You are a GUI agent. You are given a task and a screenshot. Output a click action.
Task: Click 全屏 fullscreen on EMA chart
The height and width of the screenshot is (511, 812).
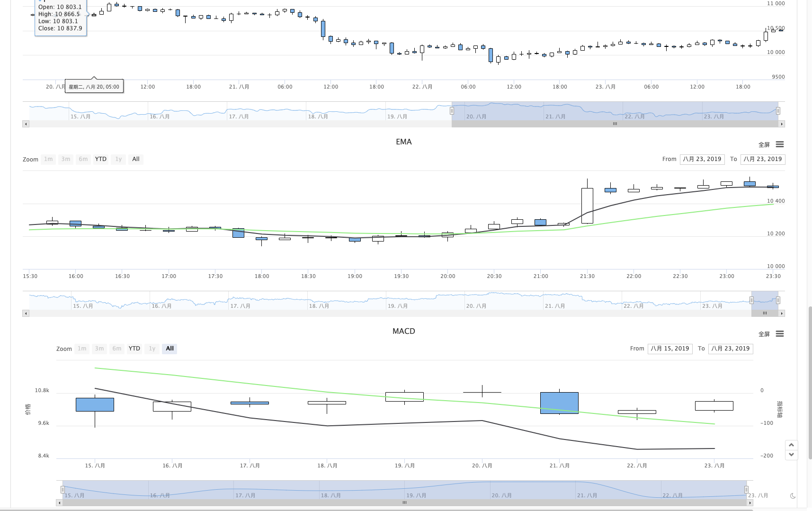tap(764, 145)
